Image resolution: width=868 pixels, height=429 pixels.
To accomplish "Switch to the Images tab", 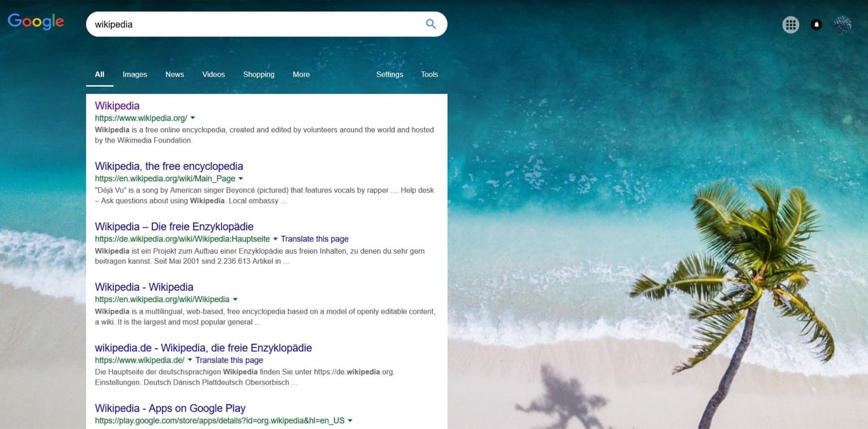I will pos(135,74).
